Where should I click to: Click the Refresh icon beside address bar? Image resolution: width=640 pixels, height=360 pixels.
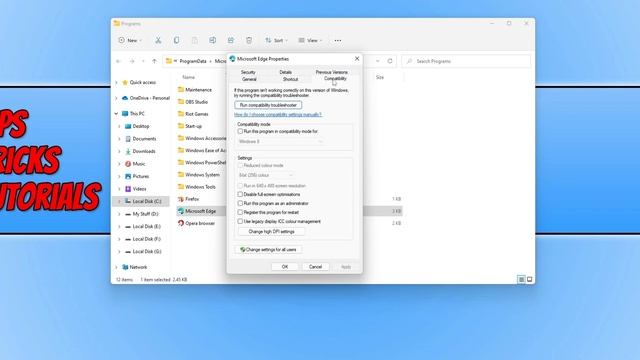[390, 61]
